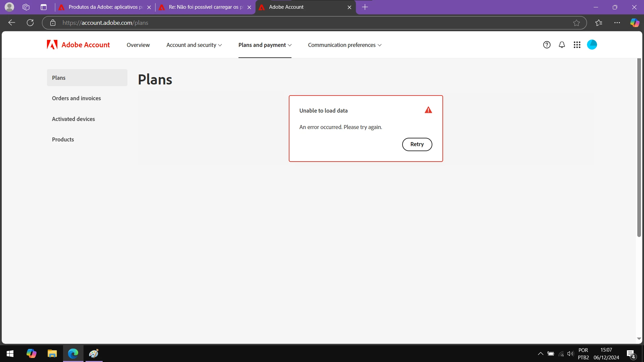Click the red warning triangle icon
This screenshot has height=362, width=644.
pyautogui.click(x=428, y=110)
